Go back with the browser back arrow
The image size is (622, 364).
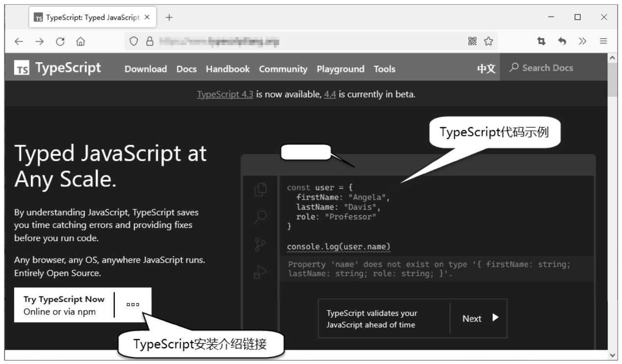coord(19,42)
